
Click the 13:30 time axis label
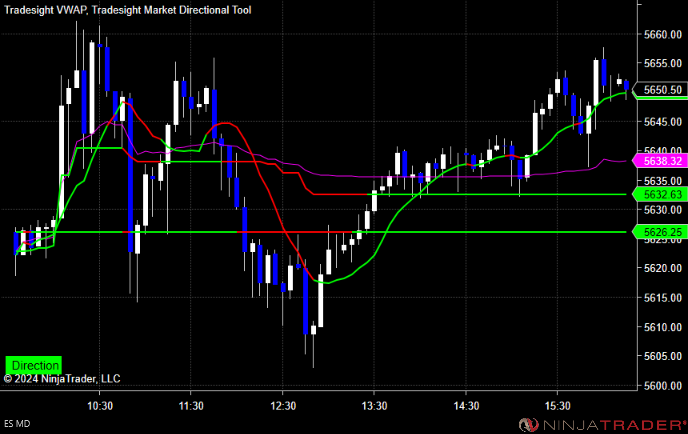(374, 406)
